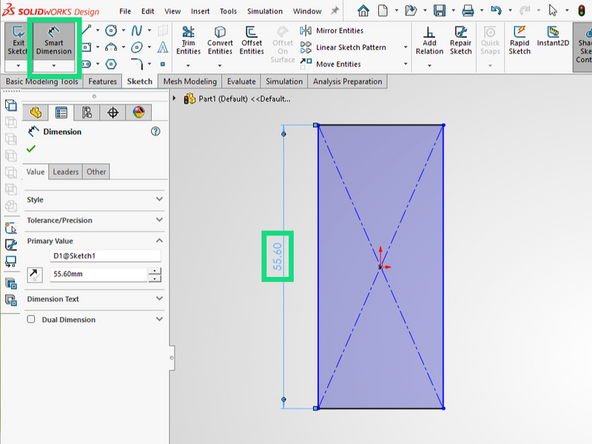Click Mirror Entities

click(331, 31)
